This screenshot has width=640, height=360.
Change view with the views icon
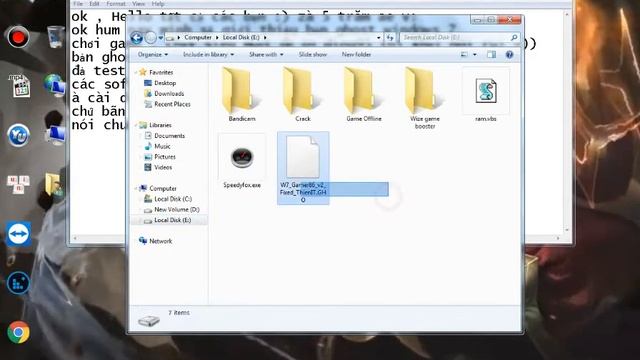pos(464,54)
